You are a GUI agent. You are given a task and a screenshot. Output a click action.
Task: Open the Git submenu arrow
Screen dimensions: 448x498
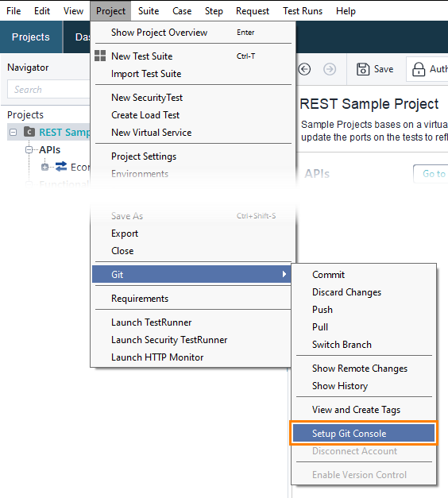tap(284, 274)
